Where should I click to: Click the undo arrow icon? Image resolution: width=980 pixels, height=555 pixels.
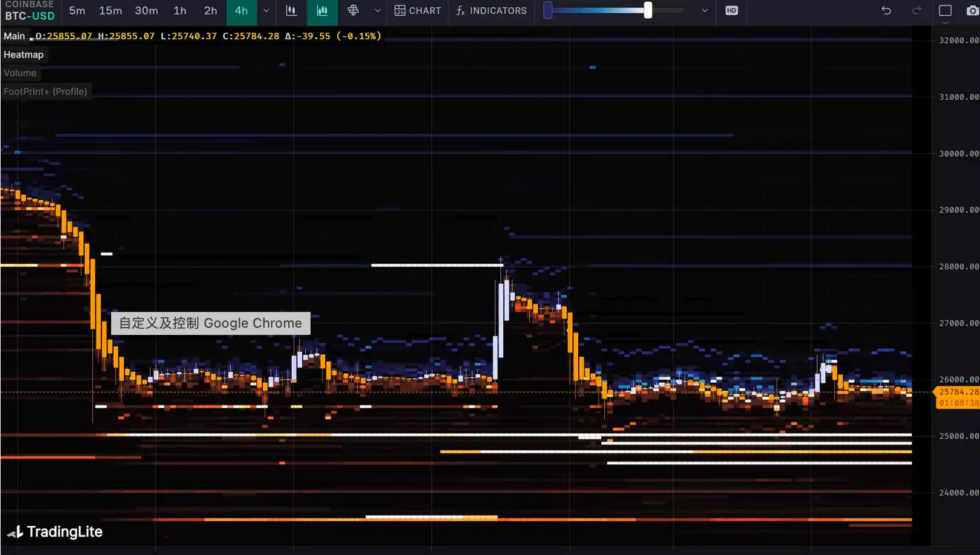(886, 10)
